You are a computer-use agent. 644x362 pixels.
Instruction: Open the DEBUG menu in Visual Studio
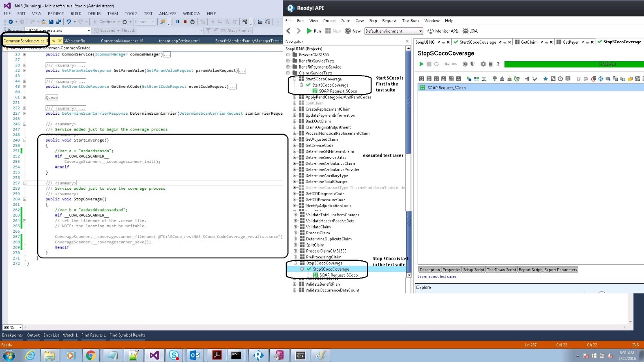[94, 13]
